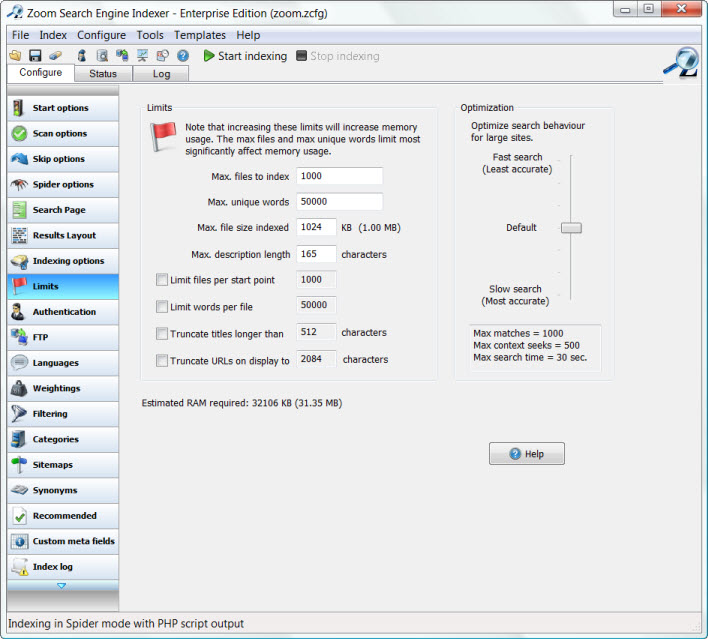Open Authentication in the sidebar
Viewport: 708px width, 639px height.
coord(63,312)
